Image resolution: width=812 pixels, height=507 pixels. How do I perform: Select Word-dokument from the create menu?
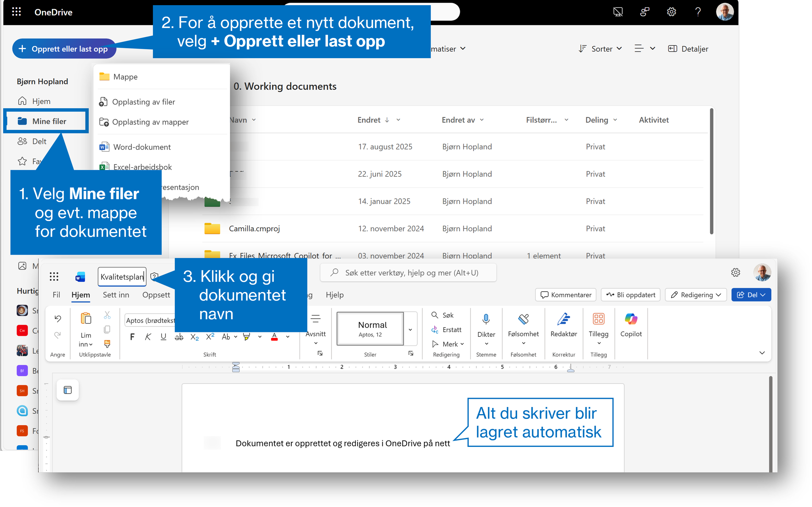pyautogui.click(x=142, y=147)
